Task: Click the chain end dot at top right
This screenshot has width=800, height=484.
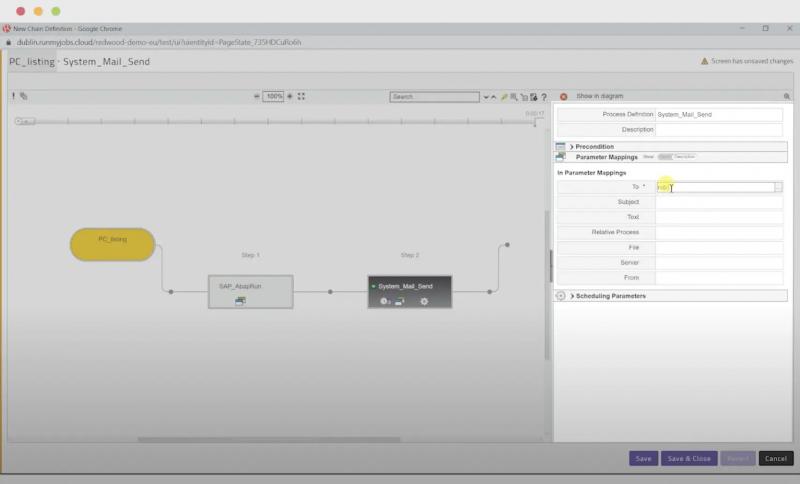Action: pos(507,245)
